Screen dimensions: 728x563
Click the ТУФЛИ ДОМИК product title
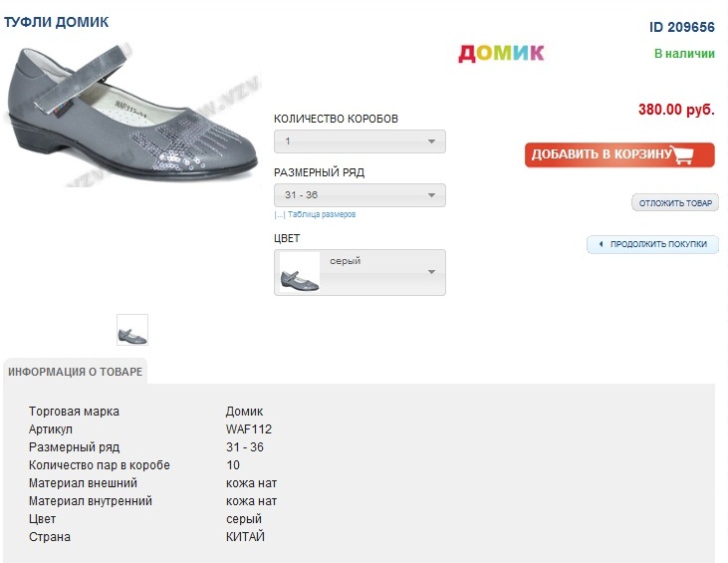click(x=57, y=22)
